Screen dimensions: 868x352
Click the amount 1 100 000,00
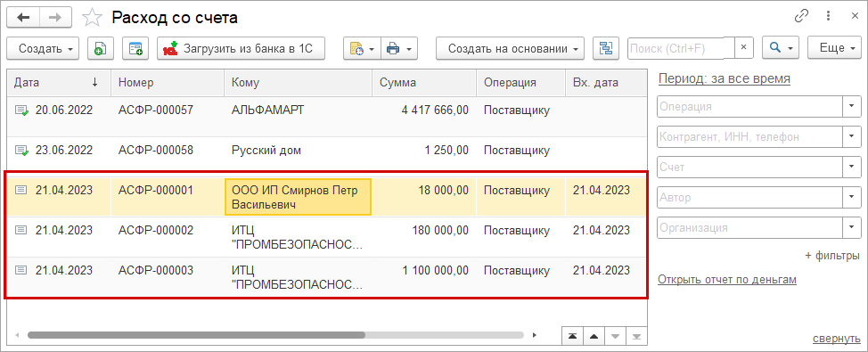[435, 270]
